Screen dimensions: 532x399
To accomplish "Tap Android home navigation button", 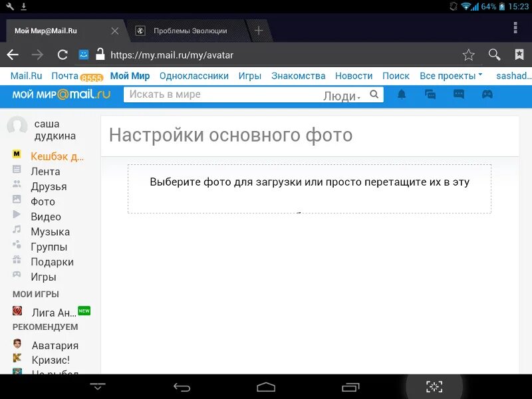I will [266, 387].
